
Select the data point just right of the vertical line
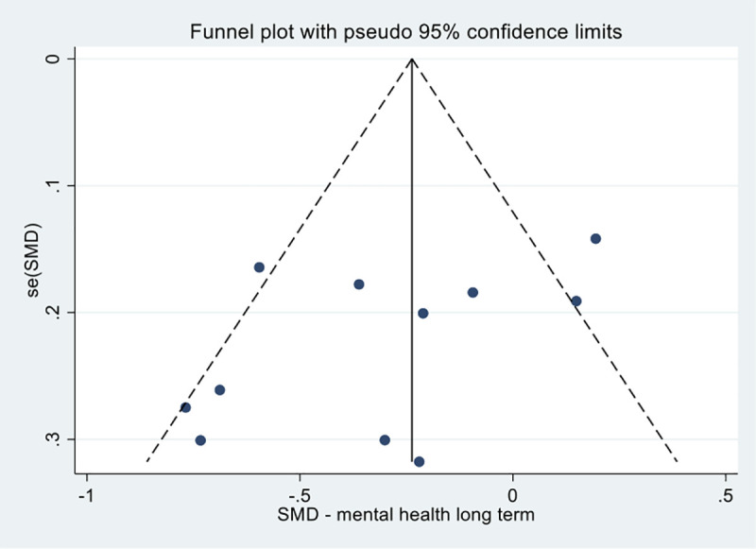point(422,313)
